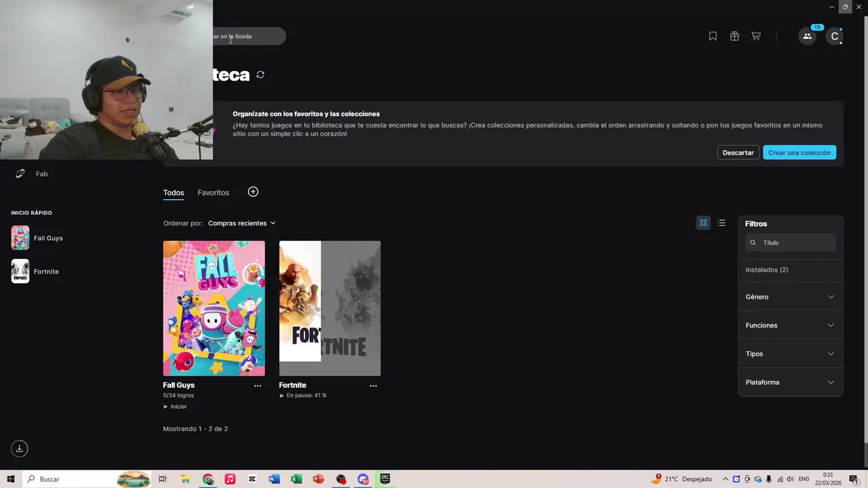Open Fall Guys three-dot options menu
This screenshot has height=488, width=868.
[258, 386]
